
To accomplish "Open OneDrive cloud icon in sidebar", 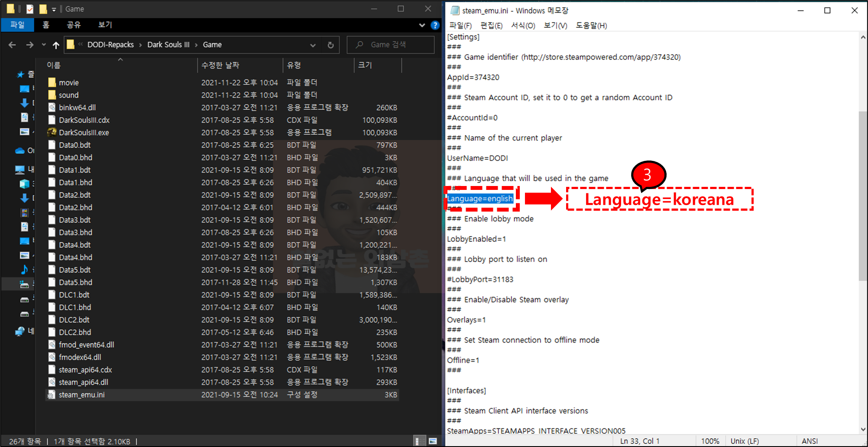I will coord(20,150).
